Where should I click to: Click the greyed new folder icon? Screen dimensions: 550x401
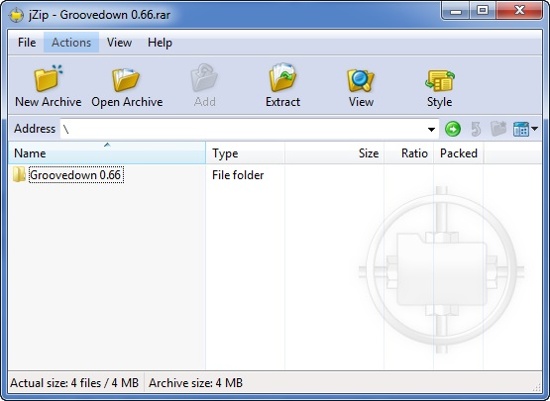[x=498, y=129]
